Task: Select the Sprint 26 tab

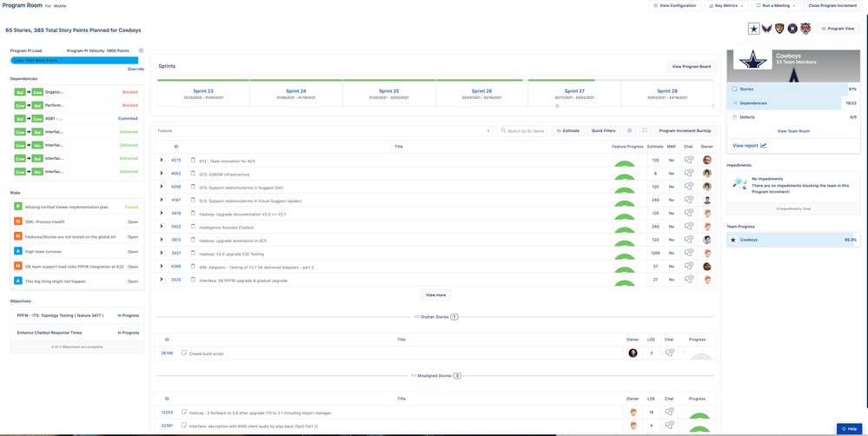Action: coord(481,93)
